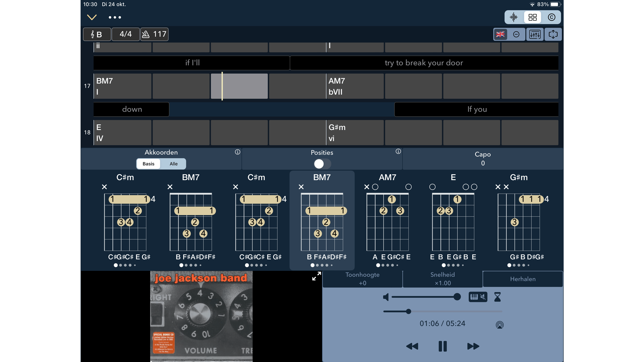This screenshot has height=362, width=644.
Task: Tap the hourglass count-in icon
Action: pos(498,297)
